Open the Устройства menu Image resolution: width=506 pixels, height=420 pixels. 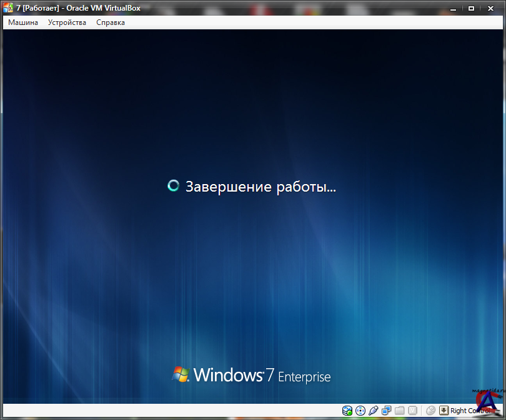click(x=67, y=22)
